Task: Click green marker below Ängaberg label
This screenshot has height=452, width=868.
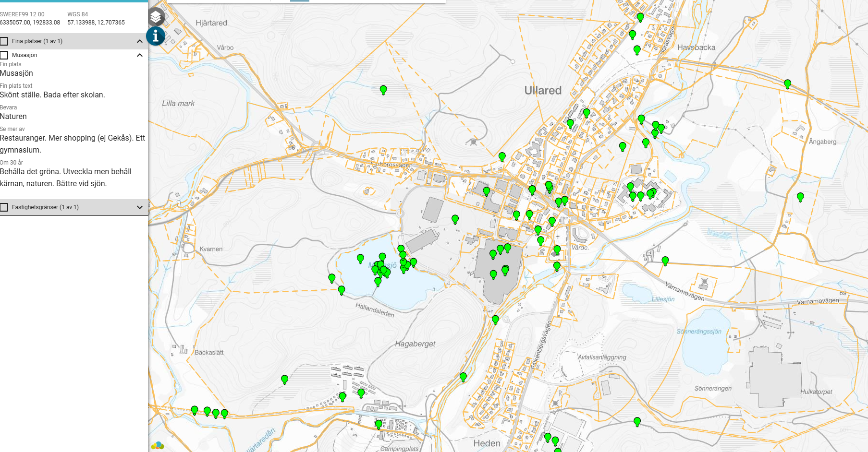Action: 800,197
